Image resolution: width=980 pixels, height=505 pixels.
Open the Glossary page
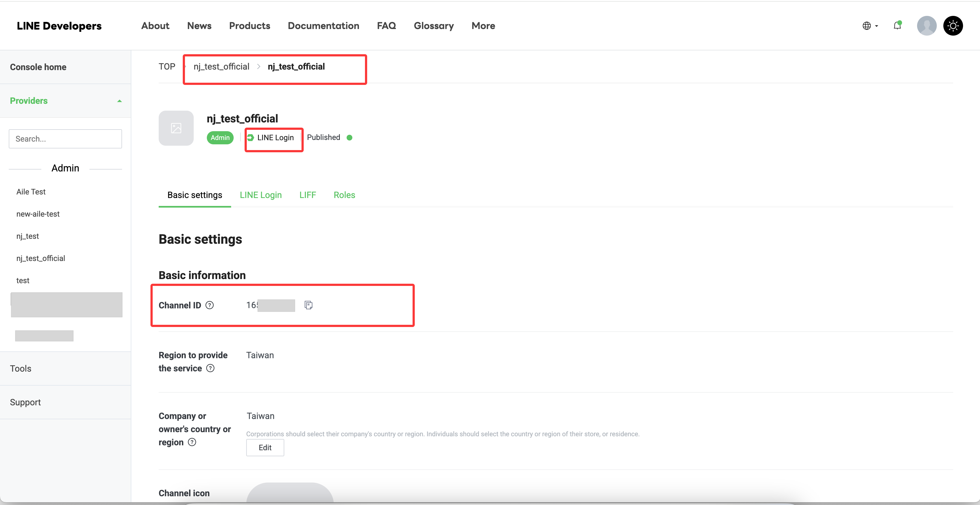coord(434,26)
